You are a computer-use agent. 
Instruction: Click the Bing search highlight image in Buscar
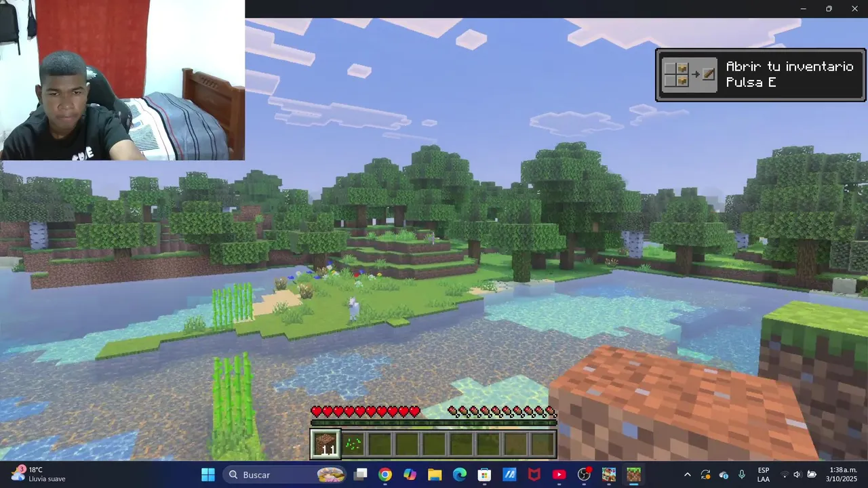coord(331,474)
